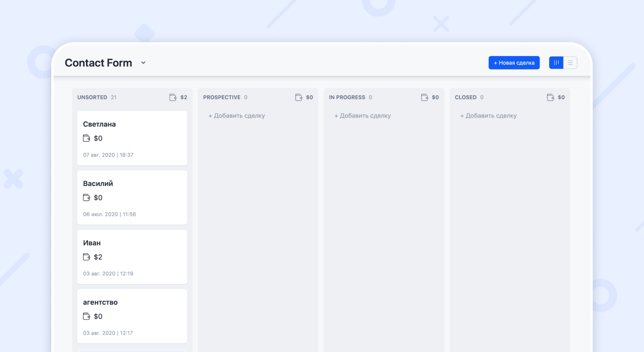Click the wallet icon in CLOSED column header
644x352 pixels.
[550, 97]
